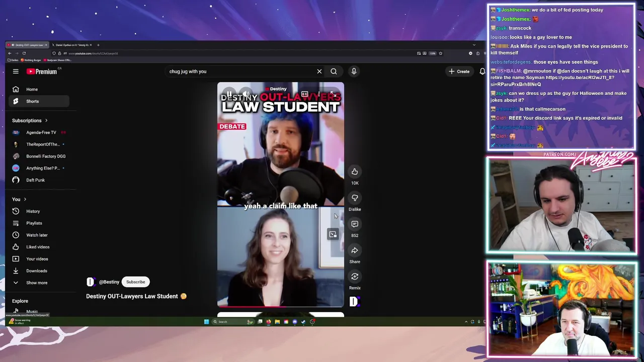Toggle closed captions on the Short
Screen dimensions: 644x362
[304, 94]
